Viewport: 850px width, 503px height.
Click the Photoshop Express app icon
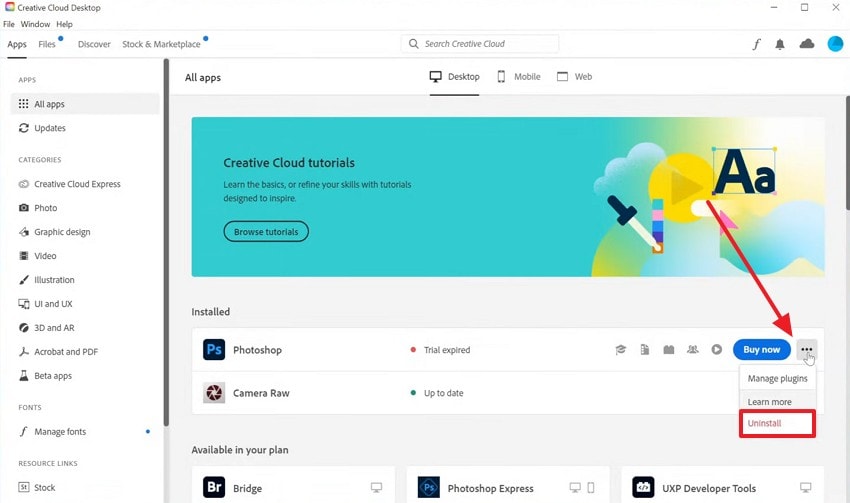tap(429, 488)
